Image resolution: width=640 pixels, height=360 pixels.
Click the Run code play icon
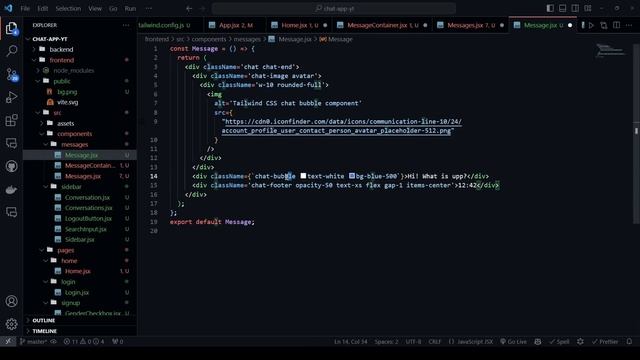(x=591, y=25)
